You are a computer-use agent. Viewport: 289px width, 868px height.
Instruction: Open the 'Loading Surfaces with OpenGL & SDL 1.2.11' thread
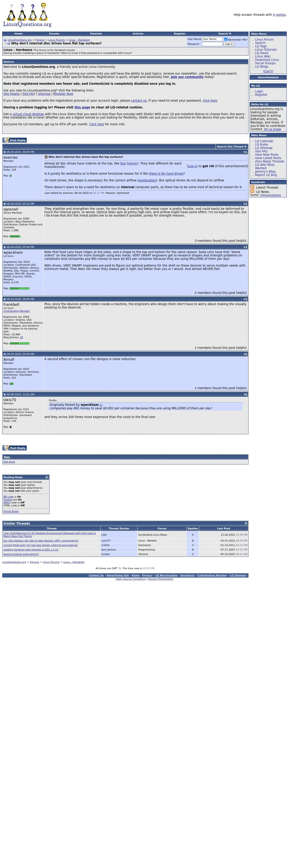click(31, 550)
